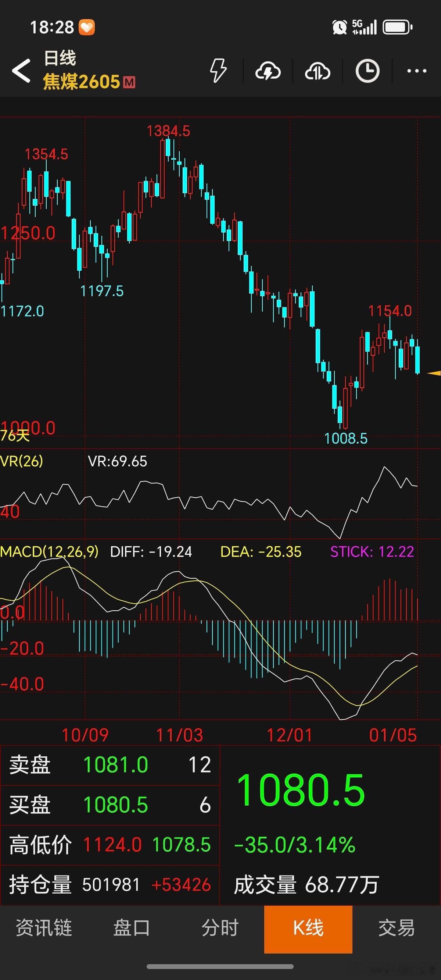Tap the change value -35.0/3.14%
This screenshot has width=441, height=980.
coord(295,845)
